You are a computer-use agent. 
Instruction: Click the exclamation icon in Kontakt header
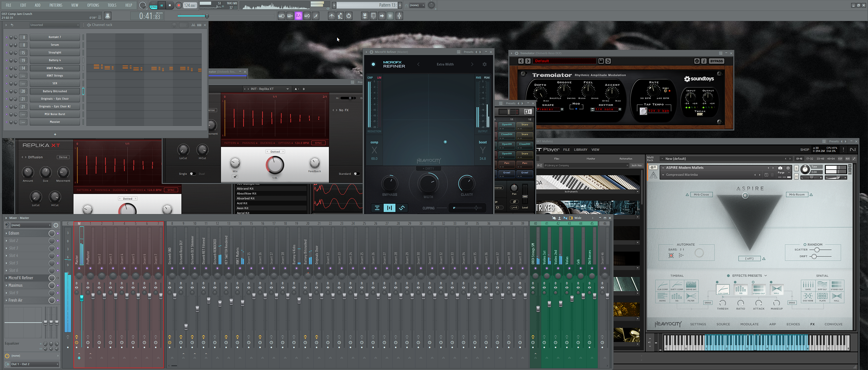[x=843, y=150]
